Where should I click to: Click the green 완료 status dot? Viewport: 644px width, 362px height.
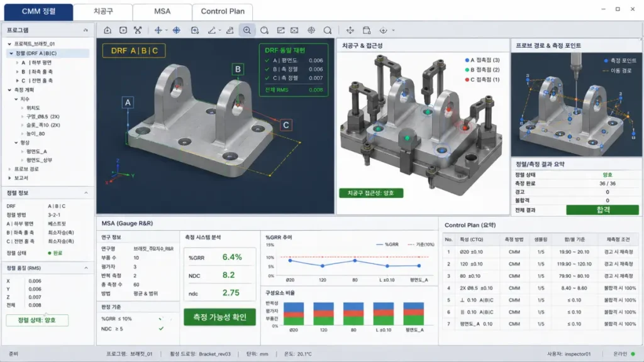[50, 253]
